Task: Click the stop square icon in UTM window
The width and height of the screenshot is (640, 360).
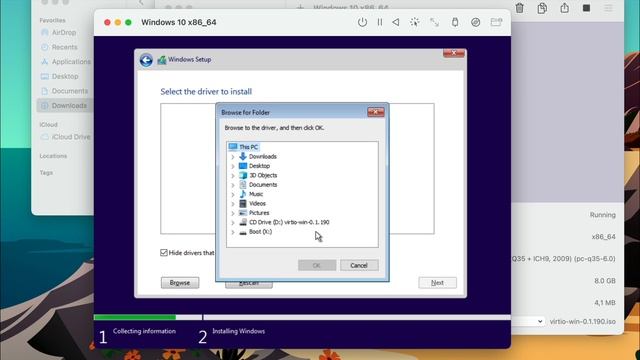Action: [x=587, y=8]
